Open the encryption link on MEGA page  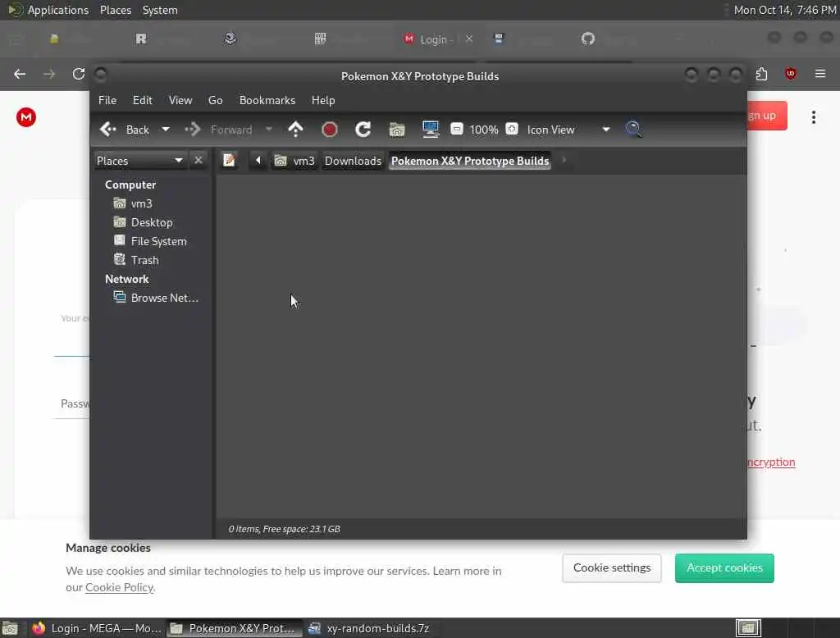771,462
